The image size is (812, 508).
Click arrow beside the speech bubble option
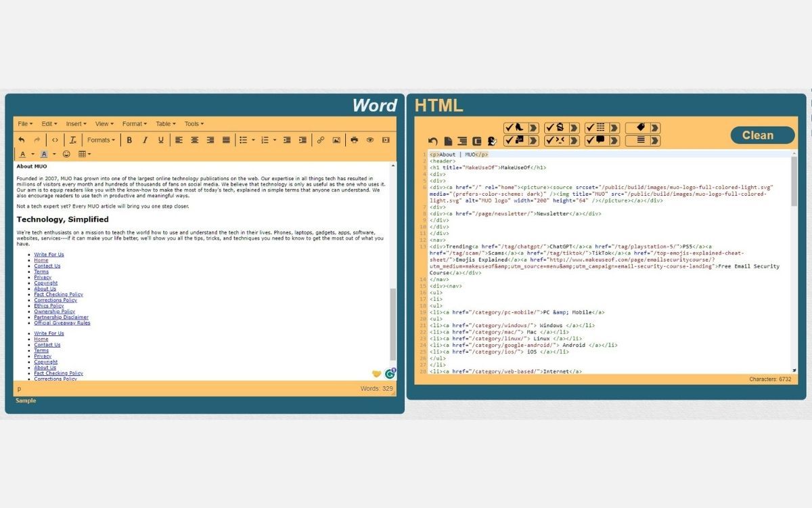pyautogui.click(x=614, y=141)
